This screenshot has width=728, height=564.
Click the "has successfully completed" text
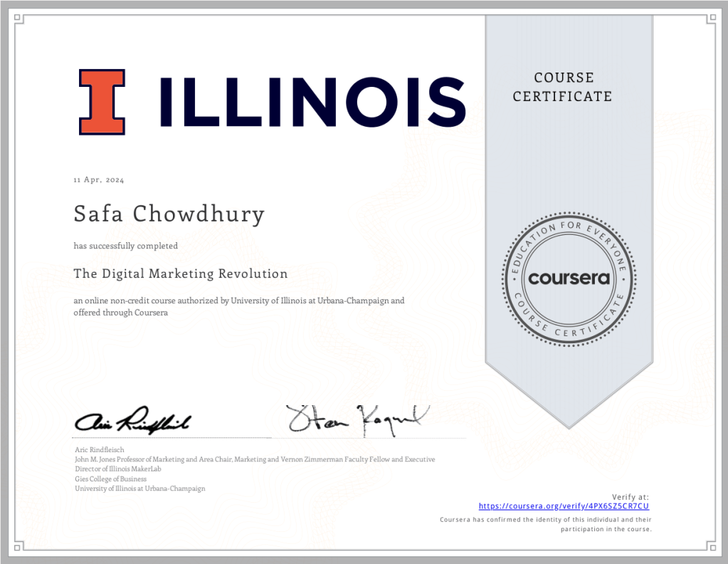[x=126, y=246]
